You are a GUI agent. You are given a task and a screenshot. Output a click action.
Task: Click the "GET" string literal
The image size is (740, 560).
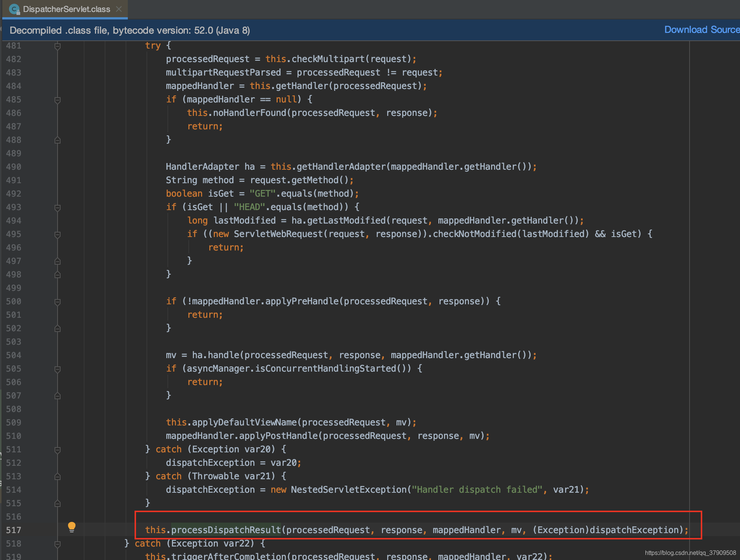(x=262, y=194)
